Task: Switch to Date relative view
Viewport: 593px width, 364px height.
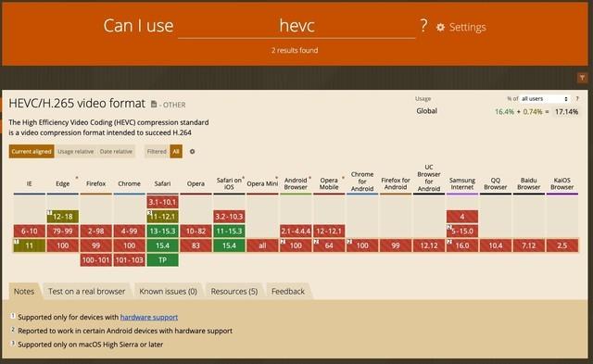Action: click(116, 152)
